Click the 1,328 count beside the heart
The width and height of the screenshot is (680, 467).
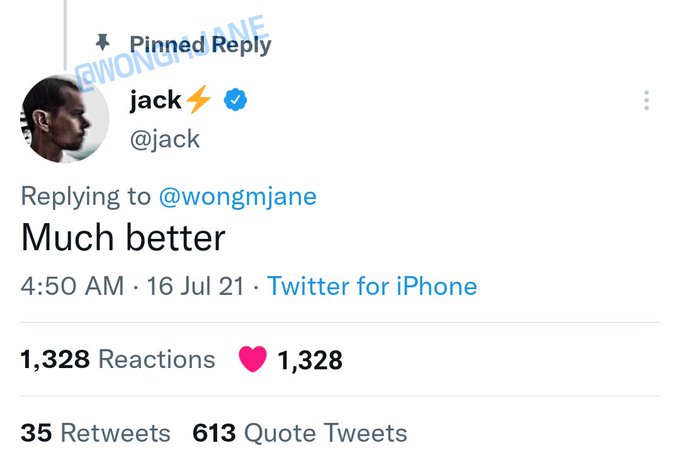click(x=310, y=360)
